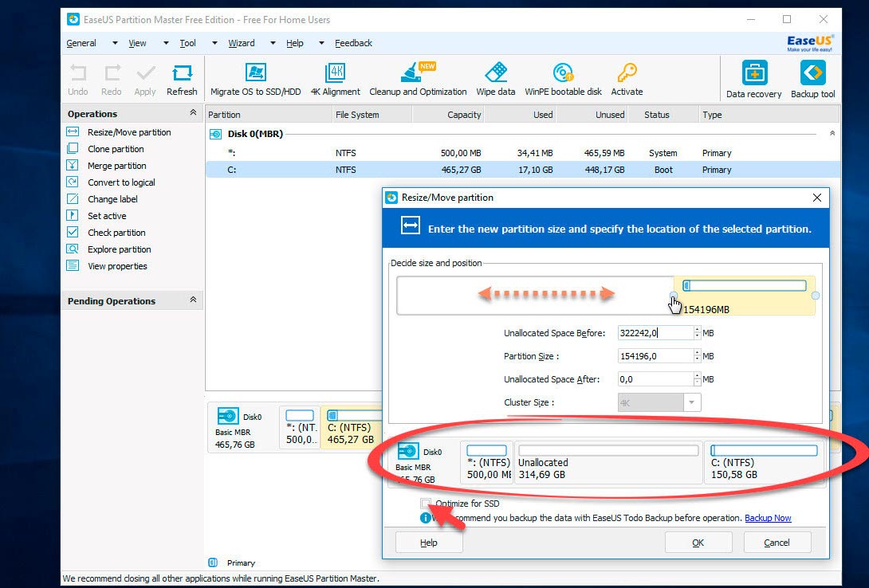The height and width of the screenshot is (588, 869).
Task: Open General menu dropdown arrow
Action: (x=115, y=43)
